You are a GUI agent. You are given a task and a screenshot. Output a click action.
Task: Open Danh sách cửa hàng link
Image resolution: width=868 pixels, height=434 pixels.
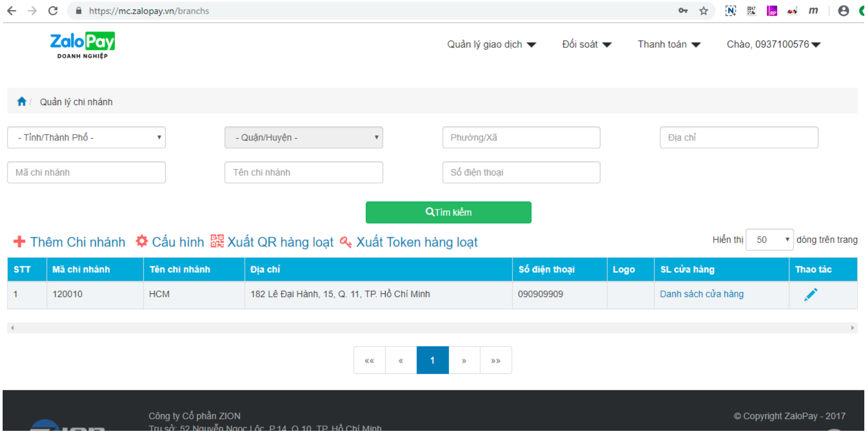pos(701,294)
